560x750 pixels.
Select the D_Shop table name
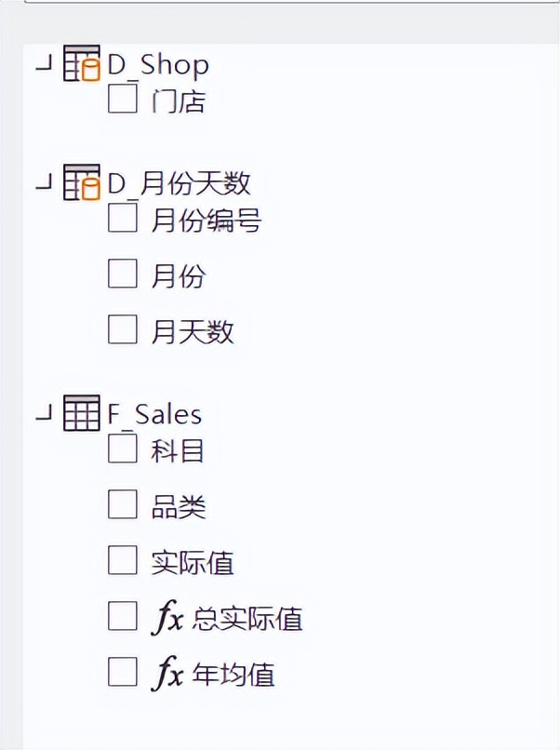pyautogui.click(x=158, y=64)
